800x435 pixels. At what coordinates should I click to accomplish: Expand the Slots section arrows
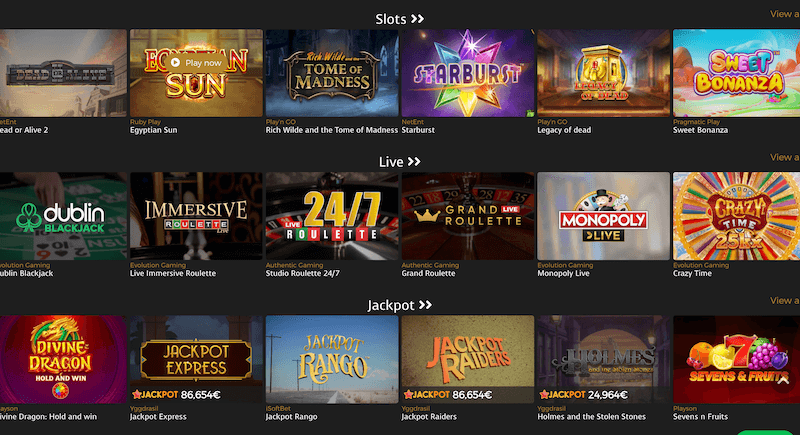pyautogui.click(x=417, y=19)
